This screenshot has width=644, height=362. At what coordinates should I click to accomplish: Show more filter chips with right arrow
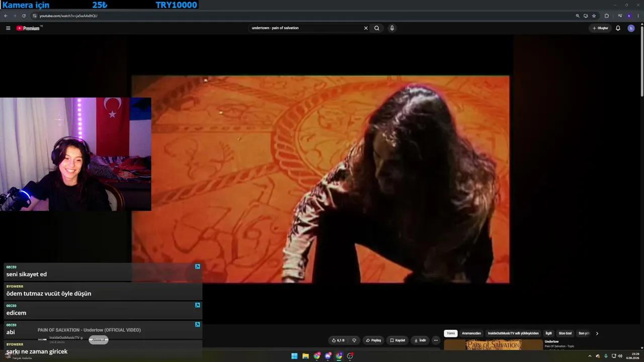pyautogui.click(x=597, y=333)
